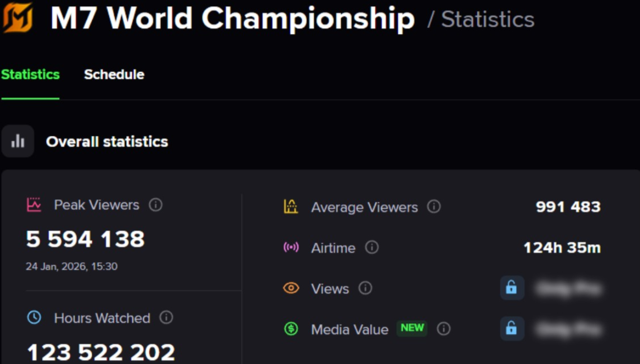Click the Hours Watched clock icon
The image size is (640, 364).
click(x=34, y=318)
